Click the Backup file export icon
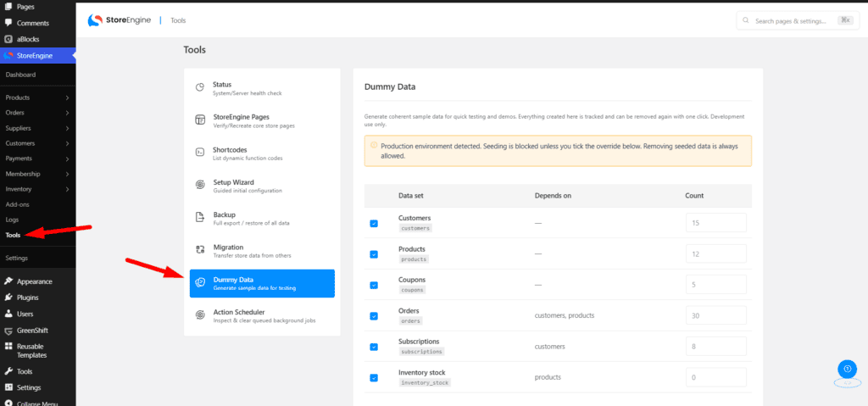Image resolution: width=868 pixels, height=406 pixels. pyautogui.click(x=200, y=217)
